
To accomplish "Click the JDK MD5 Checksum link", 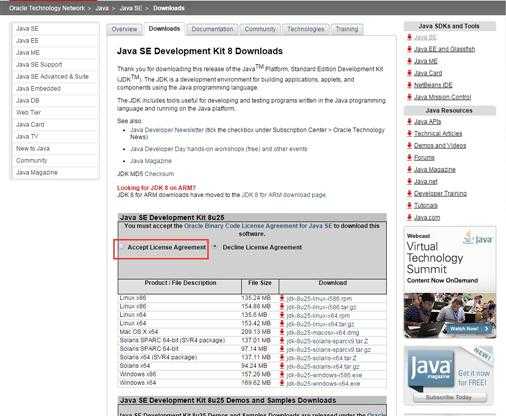I will tap(145, 174).
